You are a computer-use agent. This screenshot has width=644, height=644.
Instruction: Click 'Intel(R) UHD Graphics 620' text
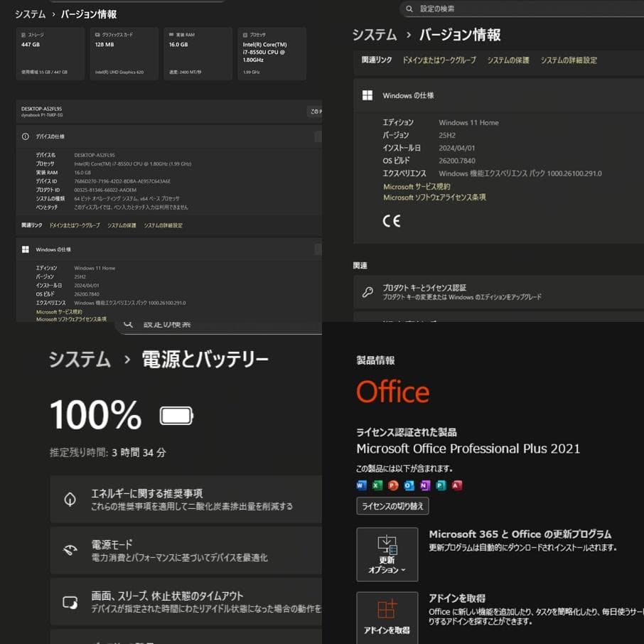click(119, 72)
